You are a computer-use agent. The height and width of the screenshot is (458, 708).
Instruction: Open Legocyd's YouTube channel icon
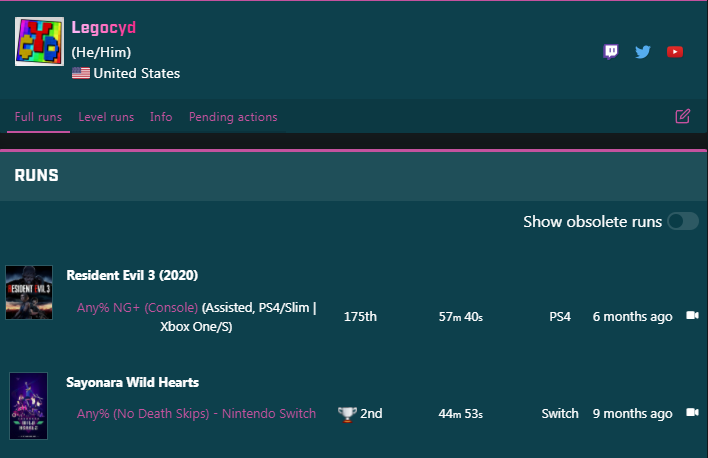point(675,52)
